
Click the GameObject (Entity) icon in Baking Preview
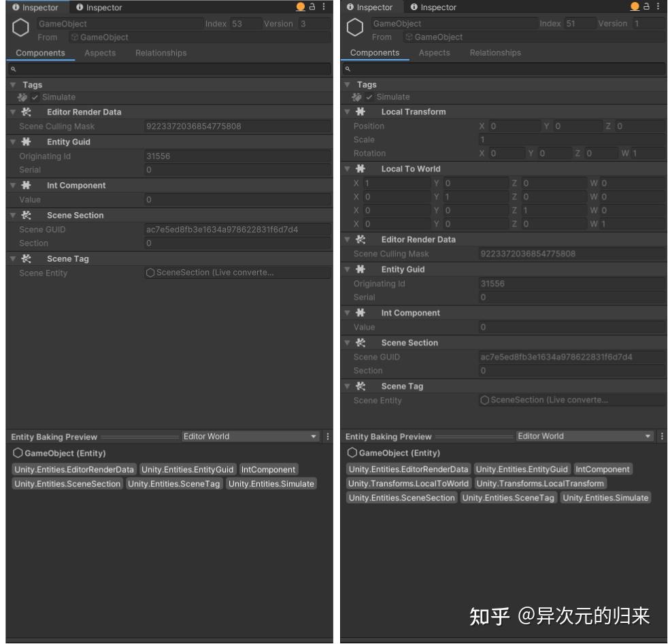pyautogui.click(x=16, y=453)
